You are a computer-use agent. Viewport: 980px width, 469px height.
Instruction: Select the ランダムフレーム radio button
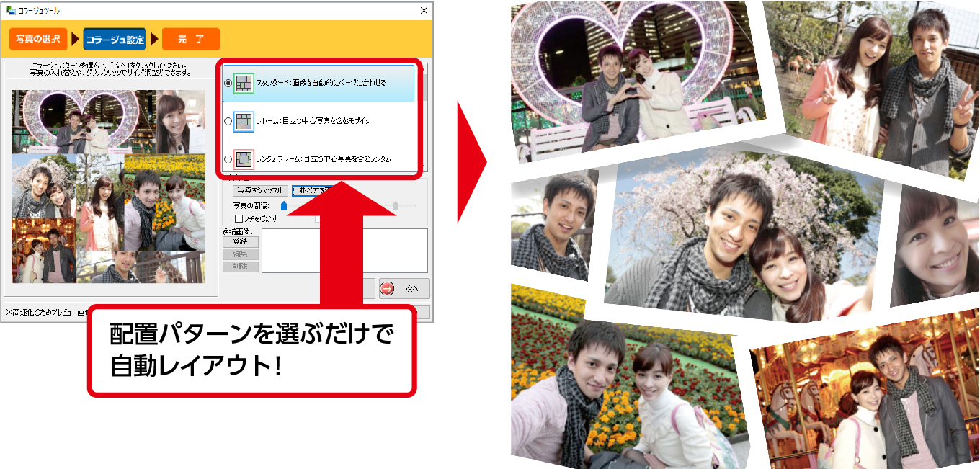point(227,160)
